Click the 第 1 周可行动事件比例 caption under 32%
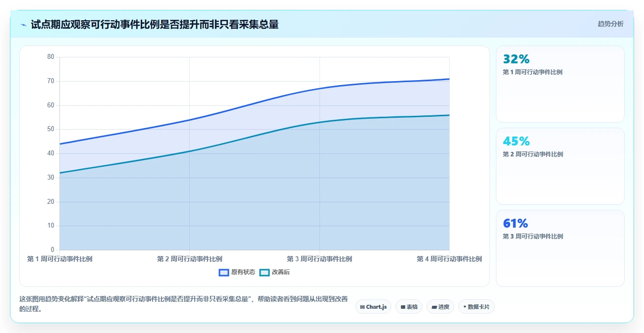644x333 pixels. click(x=533, y=72)
